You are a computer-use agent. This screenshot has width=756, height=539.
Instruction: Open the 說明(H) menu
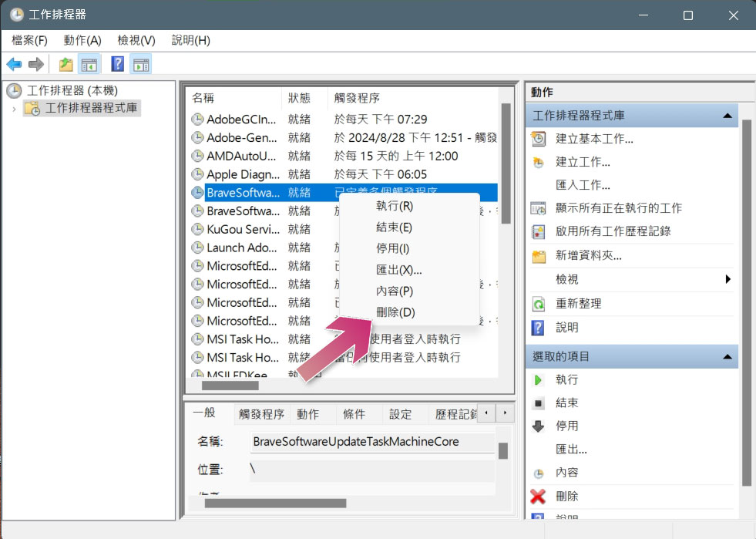pos(191,41)
